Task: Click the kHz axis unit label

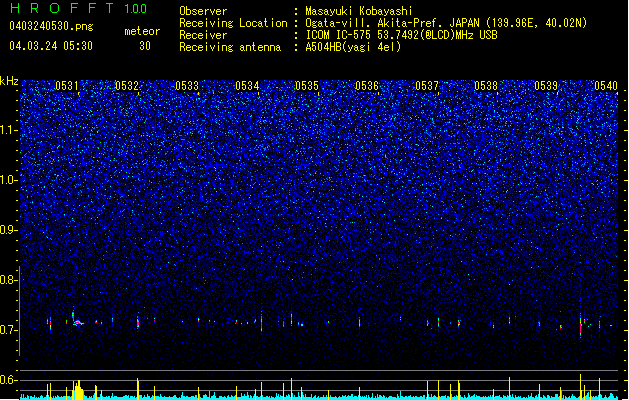Action: 9,81
